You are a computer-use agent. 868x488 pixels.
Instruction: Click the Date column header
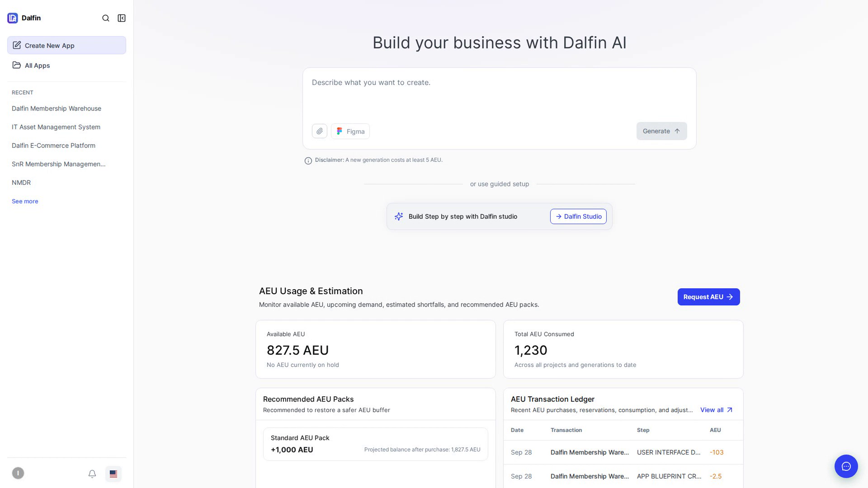(x=517, y=430)
